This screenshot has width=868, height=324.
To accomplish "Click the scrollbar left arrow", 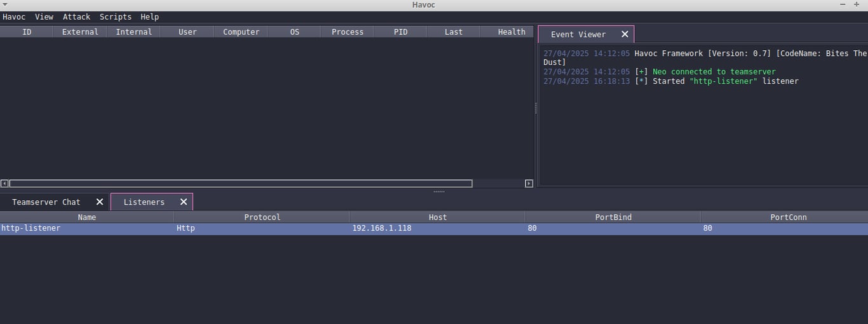I will [4, 184].
